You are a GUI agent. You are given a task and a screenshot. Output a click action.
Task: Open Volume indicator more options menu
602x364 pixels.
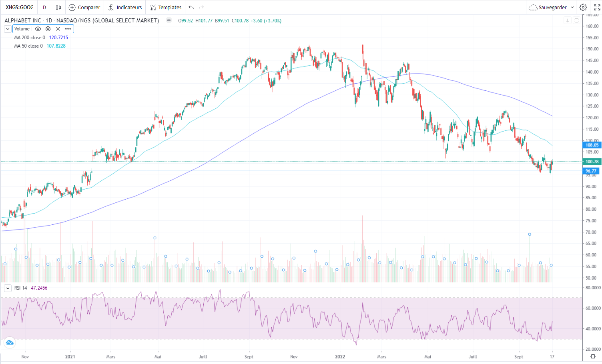pos(68,29)
